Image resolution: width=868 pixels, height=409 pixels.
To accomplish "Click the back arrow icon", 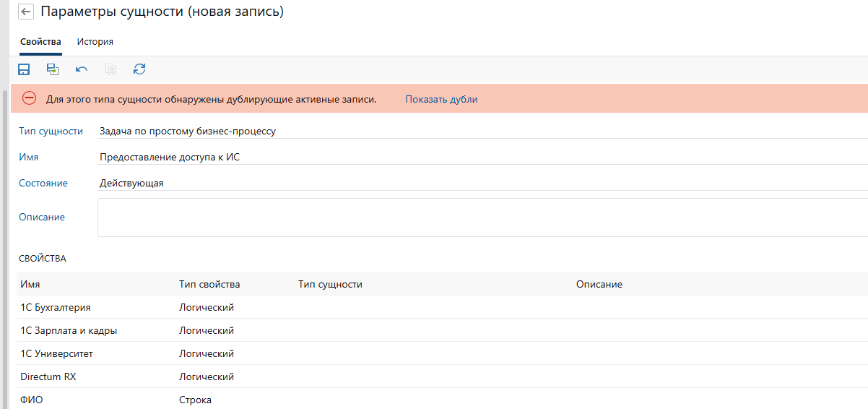I will pos(27,12).
